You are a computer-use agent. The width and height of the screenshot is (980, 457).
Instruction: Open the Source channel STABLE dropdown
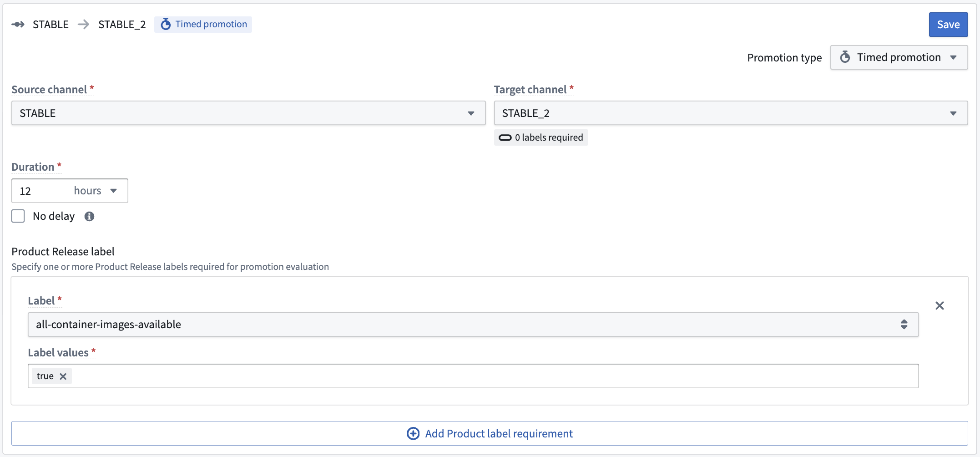point(248,113)
